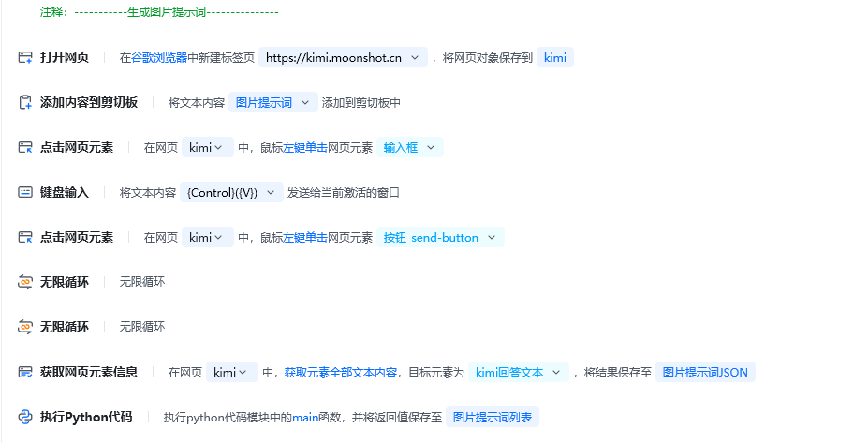
Task: Click the 添加到剪切板中 description text
Action: coord(360,102)
